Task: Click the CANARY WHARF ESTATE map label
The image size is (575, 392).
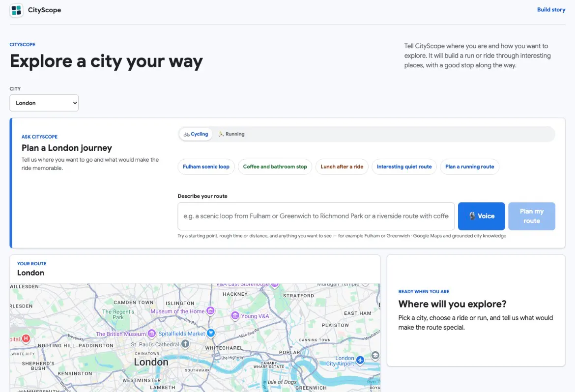Action: (x=269, y=364)
